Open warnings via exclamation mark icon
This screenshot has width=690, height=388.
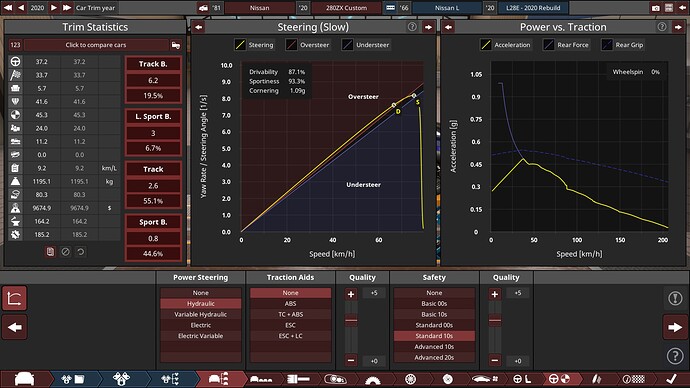pos(675,298)
